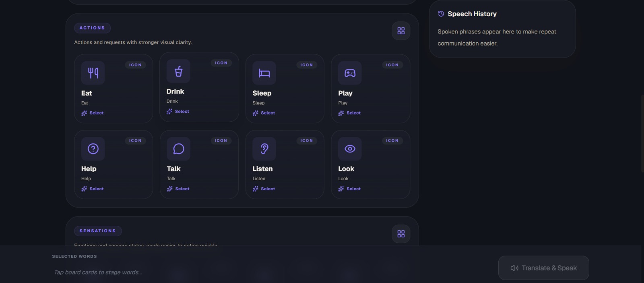Click sparkle icon on Look card
The height and width of the screenshot is (283, 644).
tap(341, 189)
